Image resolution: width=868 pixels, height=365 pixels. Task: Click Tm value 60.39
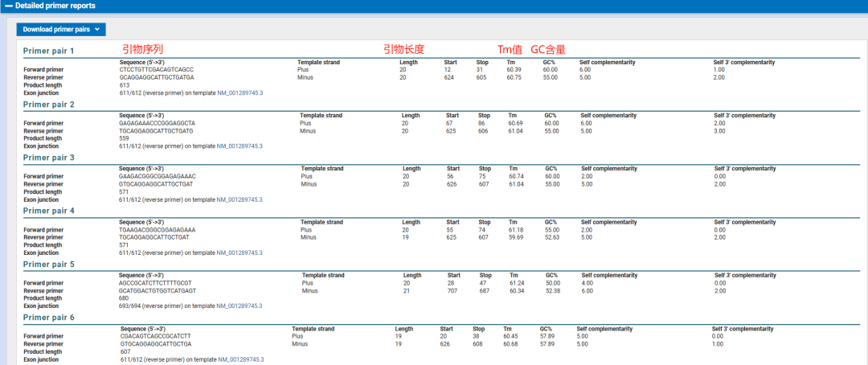(x=514, y=70)
